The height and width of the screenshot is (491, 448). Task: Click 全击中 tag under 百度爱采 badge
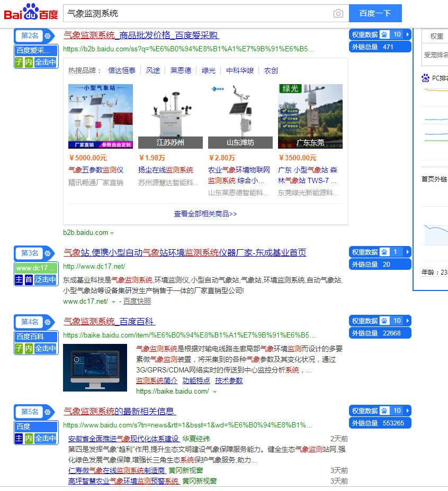46,62
